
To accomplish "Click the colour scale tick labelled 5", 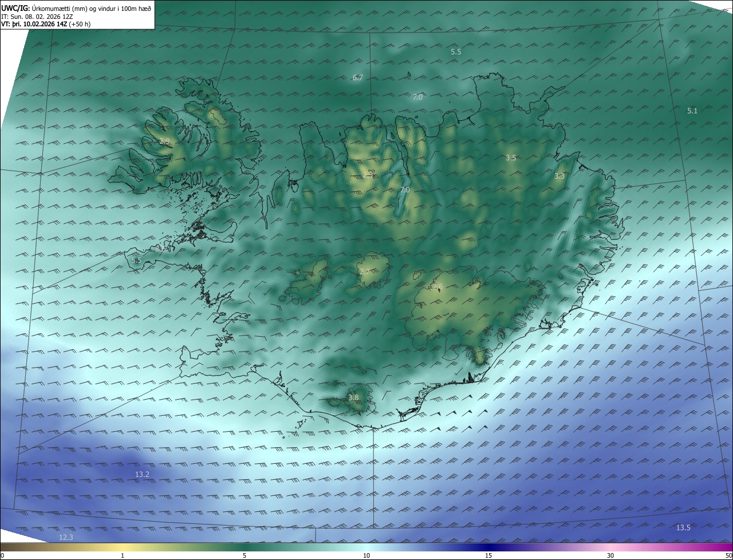I will pyautogui.click(x=245, y=555).
